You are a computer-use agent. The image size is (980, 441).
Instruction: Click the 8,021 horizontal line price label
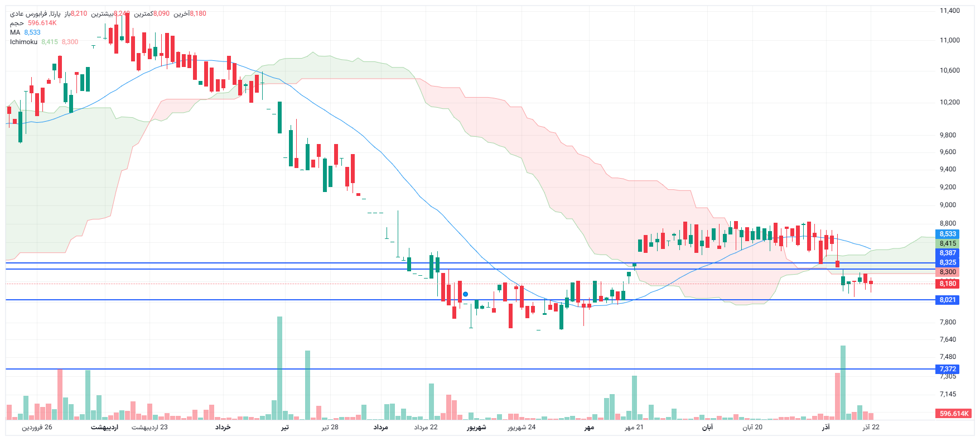pyautogui.click(x=947, y=300)
